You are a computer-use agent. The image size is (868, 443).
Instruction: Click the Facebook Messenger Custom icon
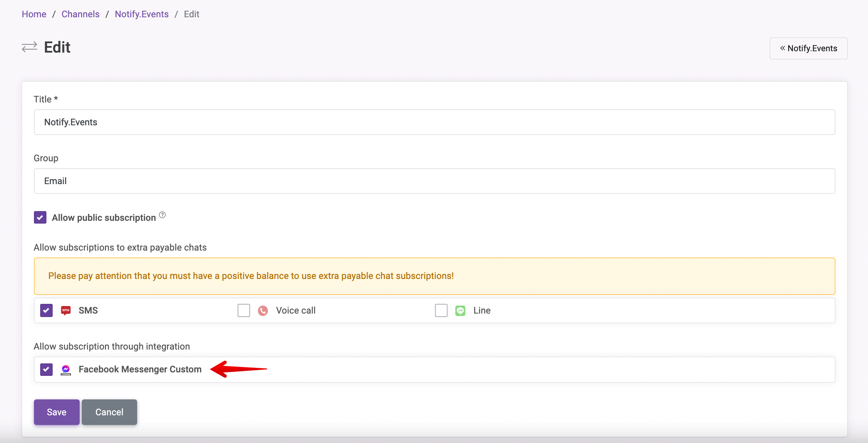[x=65, y=369]
